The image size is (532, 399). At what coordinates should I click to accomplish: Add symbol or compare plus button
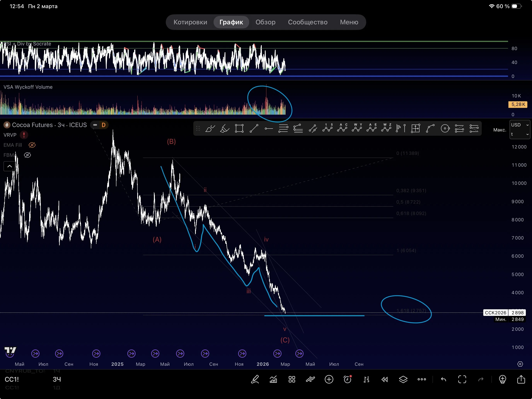point(329,379)
